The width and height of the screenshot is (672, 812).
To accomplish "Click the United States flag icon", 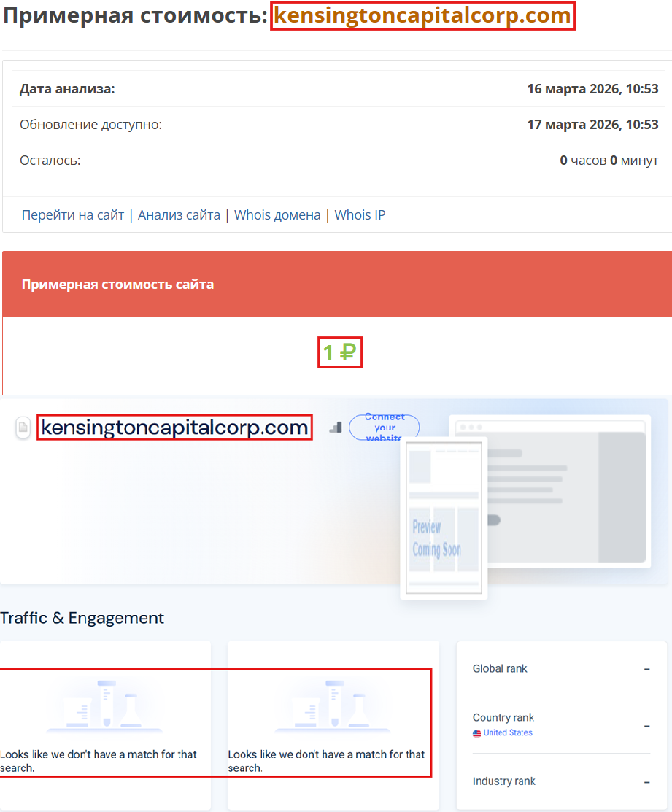I will point(475,732).
